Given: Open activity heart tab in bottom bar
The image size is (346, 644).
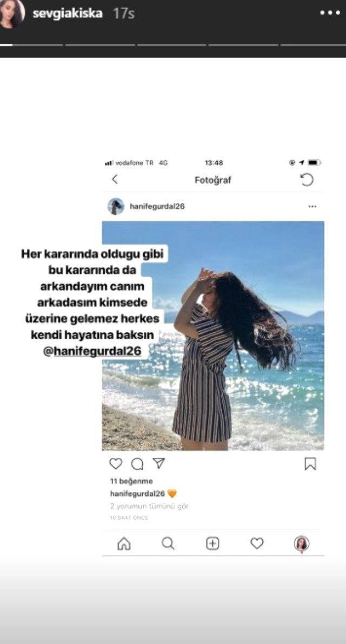Looking at the screenshot, I should pyautogui.click(x=257, y=543).
